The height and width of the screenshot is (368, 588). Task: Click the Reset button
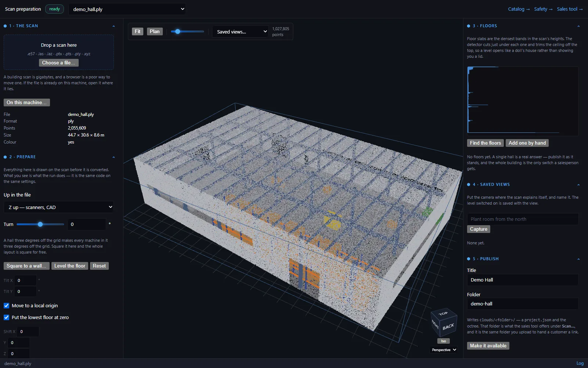click(99, 266)
